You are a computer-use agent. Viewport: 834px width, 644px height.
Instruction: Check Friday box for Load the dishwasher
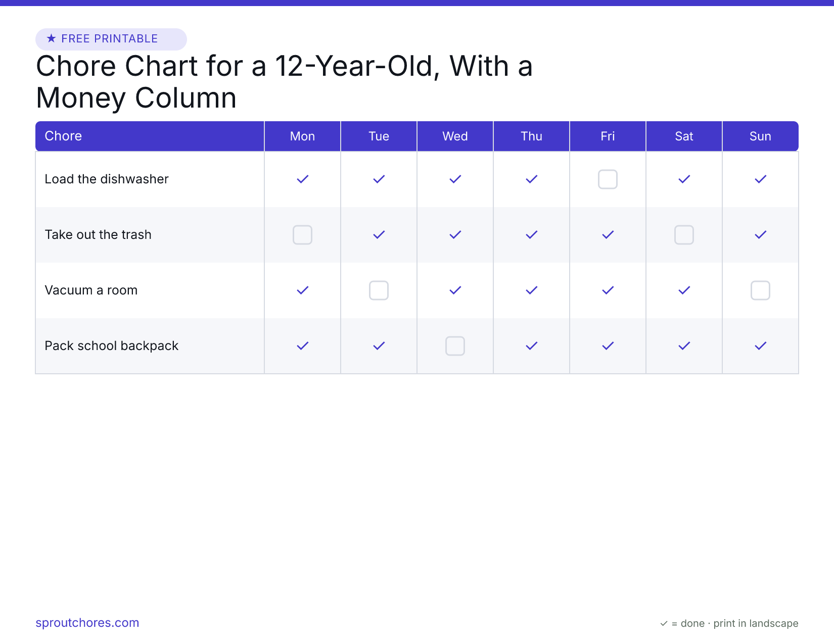pyautogui.click(x=608, y=179)
